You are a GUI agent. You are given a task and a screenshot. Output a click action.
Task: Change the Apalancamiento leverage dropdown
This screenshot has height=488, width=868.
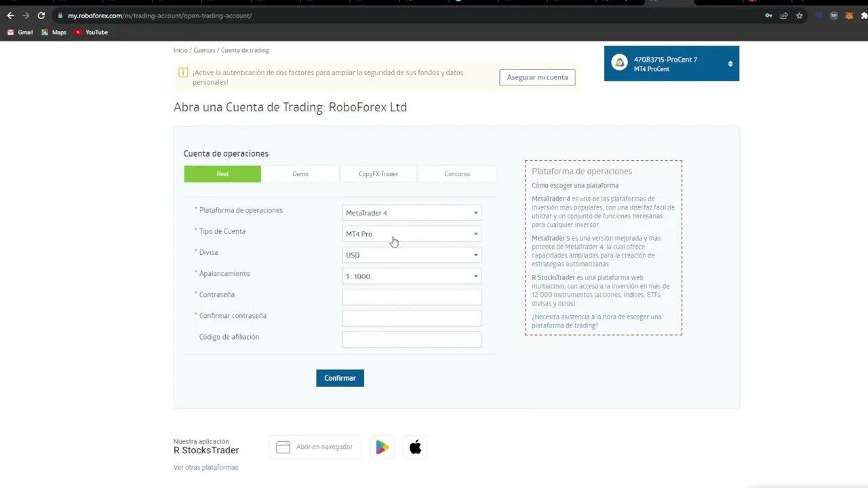coord(412,276)
